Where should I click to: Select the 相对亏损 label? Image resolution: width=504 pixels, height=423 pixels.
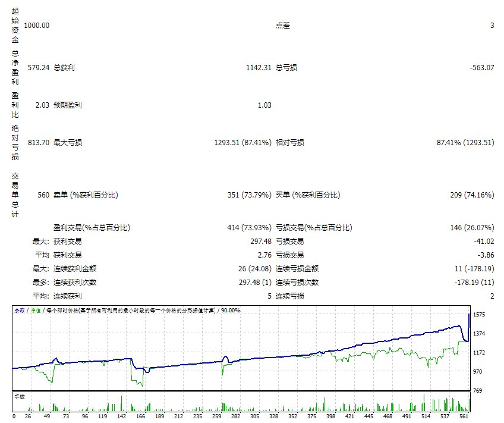tap(290, 143)
